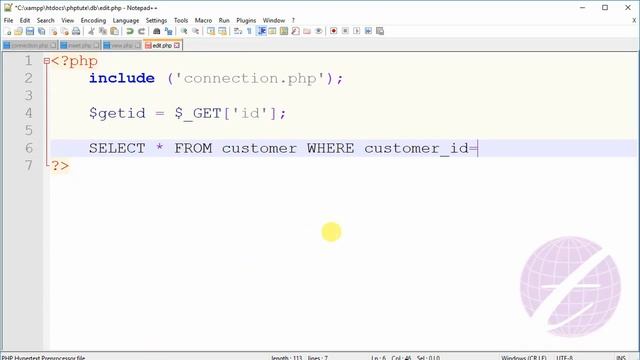Image resolution: width=640 pixels, height=360 pixels.
Task: Print the document using toolbar icon
Action: tap(76, 31)
